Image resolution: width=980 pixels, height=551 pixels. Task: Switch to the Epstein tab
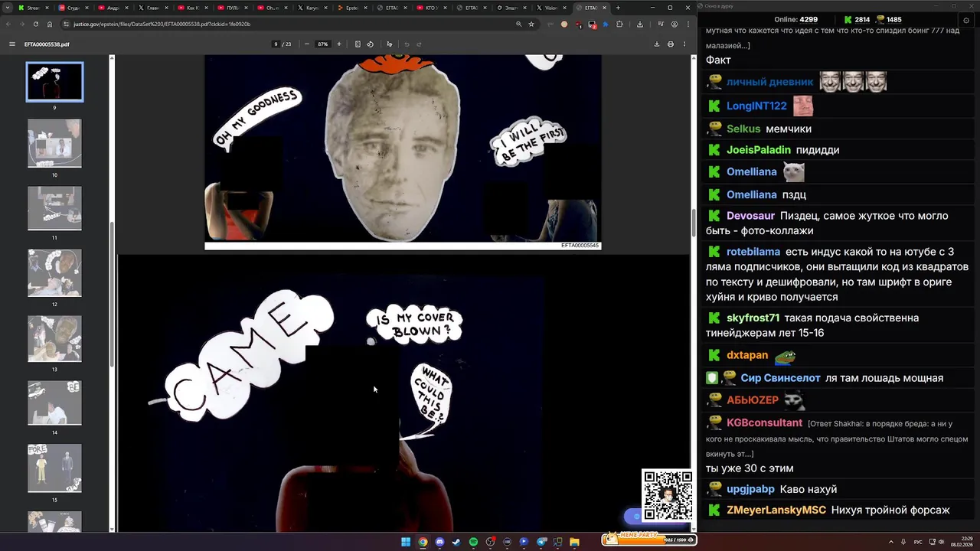351,8
